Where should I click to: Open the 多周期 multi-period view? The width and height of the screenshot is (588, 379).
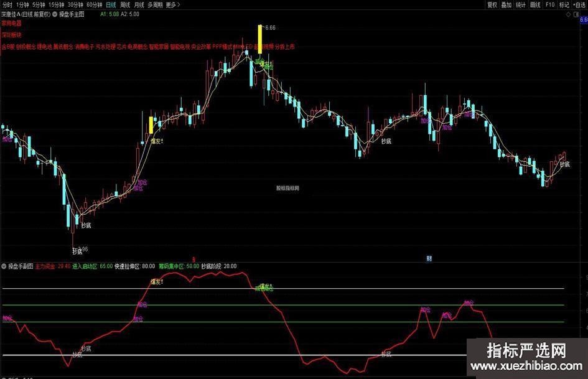pyautogui.click(x=155, y=5)
